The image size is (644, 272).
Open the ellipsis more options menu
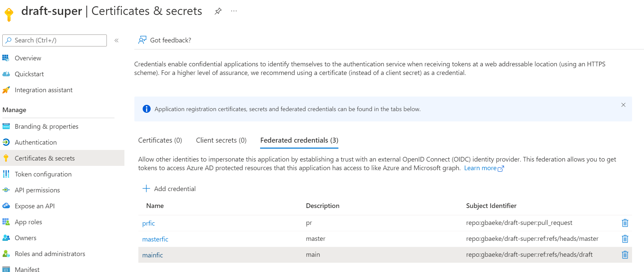point(234,11)
